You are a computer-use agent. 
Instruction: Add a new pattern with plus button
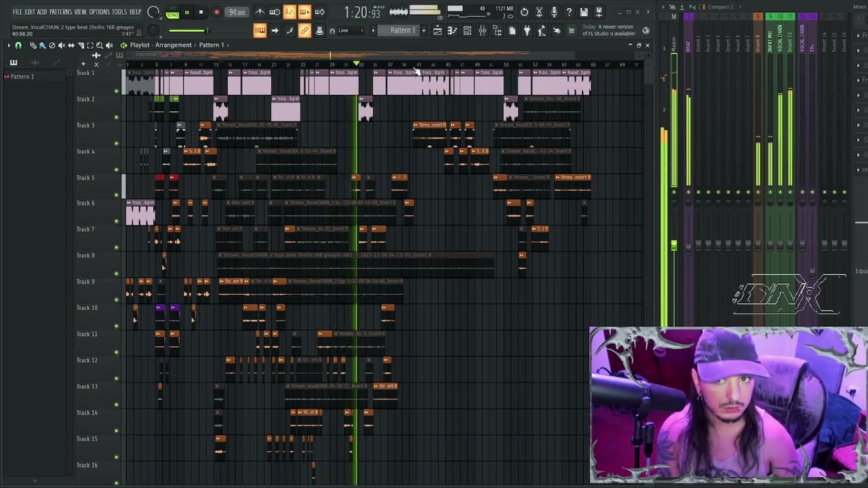click(x=424, y=30)
